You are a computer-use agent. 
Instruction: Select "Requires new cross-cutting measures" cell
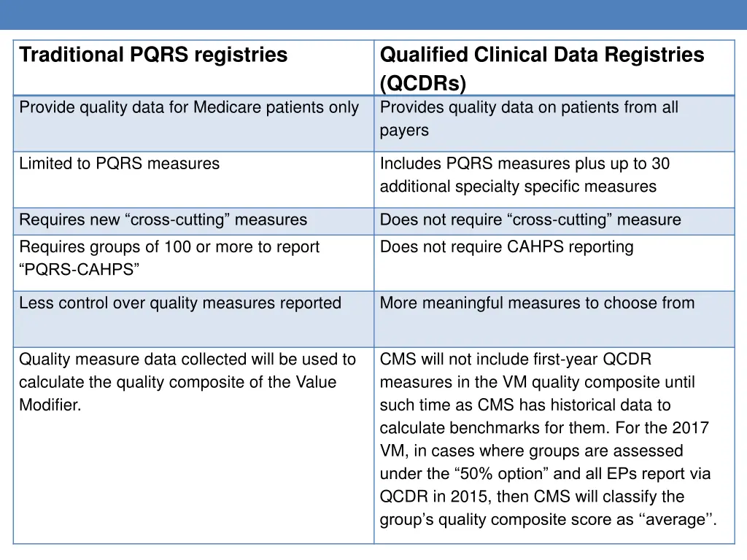[163, 220]
